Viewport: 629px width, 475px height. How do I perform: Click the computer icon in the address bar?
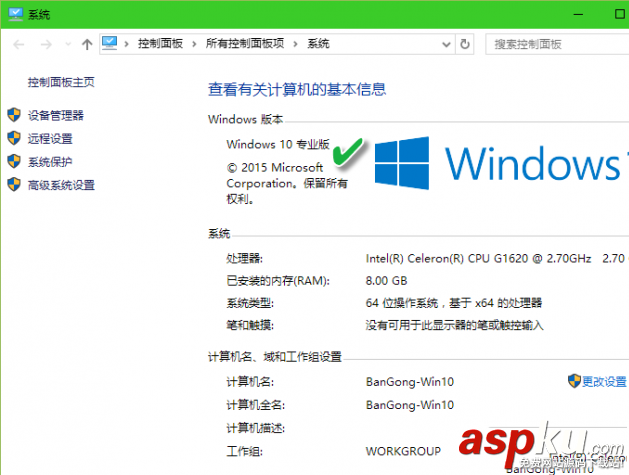(x=110, y=43)
